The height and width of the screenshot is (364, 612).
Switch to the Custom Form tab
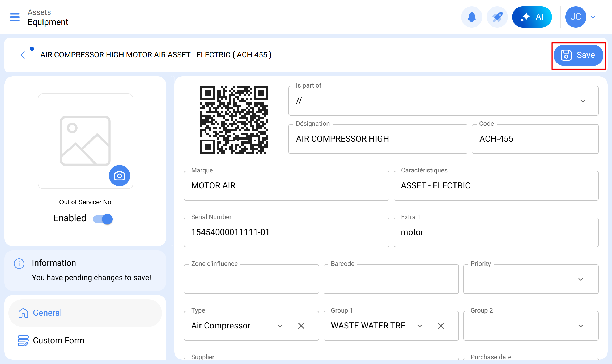(58, 340)
